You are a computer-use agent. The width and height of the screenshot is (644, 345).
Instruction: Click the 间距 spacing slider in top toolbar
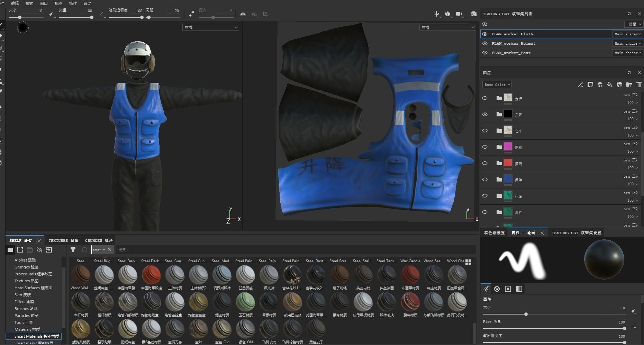pos(163,17)
